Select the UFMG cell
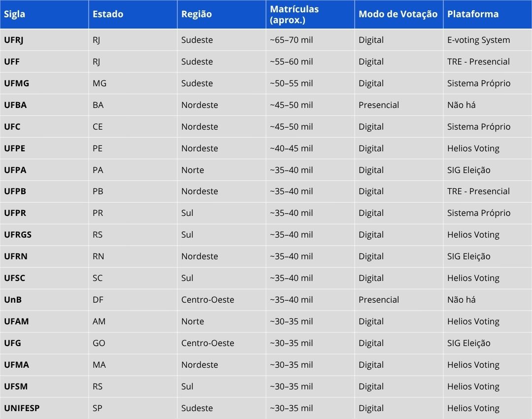Viewport: 532px width, 419px height. pyautogui.click(x=17, y=83)
